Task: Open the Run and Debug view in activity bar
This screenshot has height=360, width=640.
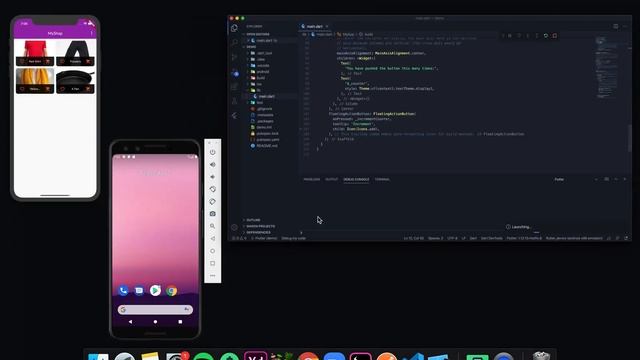Action: tap(234, 73)
